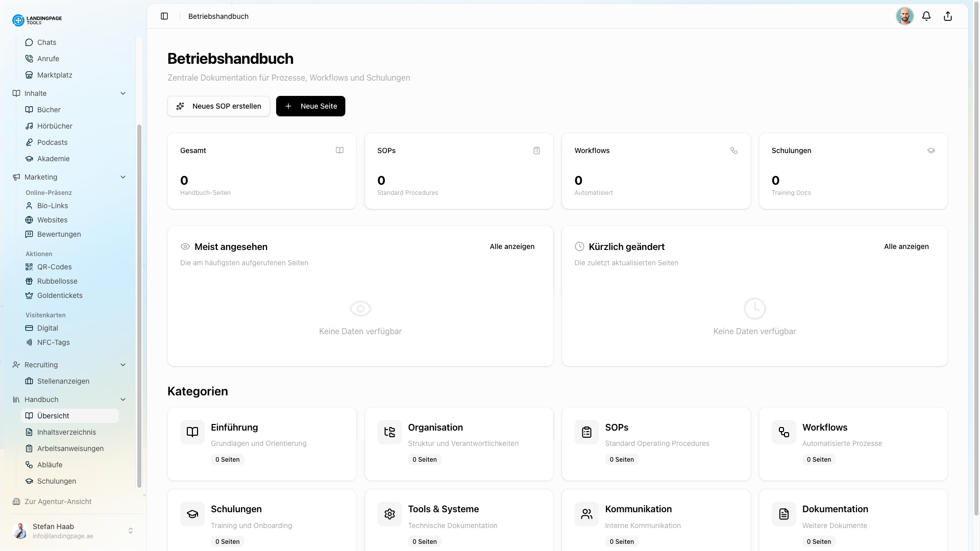Click the Neues SOP erstellen button
This screenshot has width=980, height=551.
coord(218,106)
